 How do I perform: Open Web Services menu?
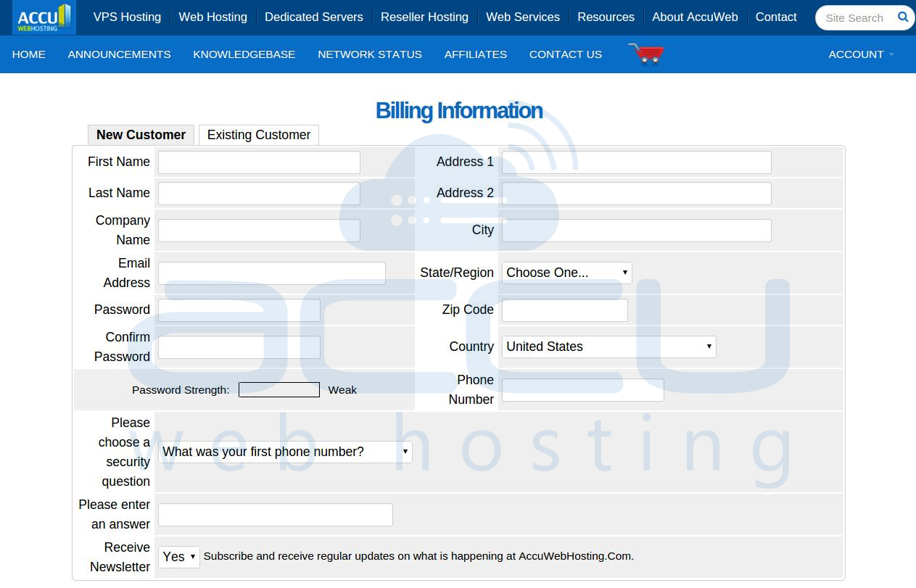pyautogui.click(x=523, y=17)
